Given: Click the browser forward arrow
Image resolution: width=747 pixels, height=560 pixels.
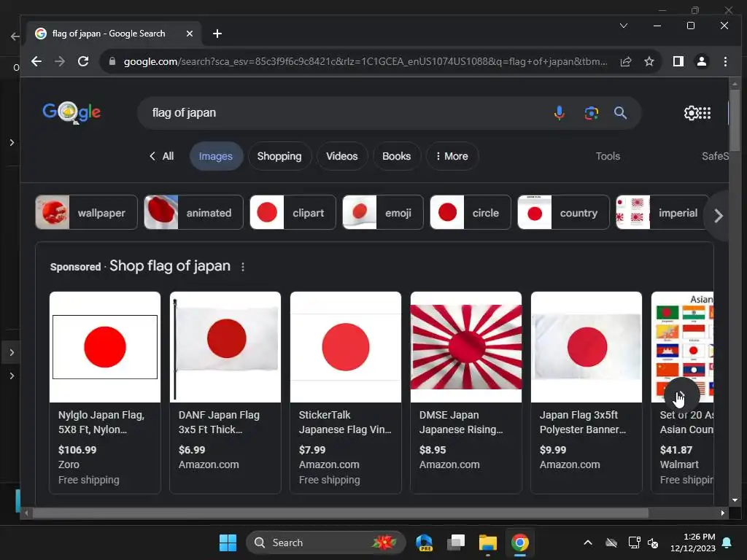Looking at the screenshot, I should (60, 61).
